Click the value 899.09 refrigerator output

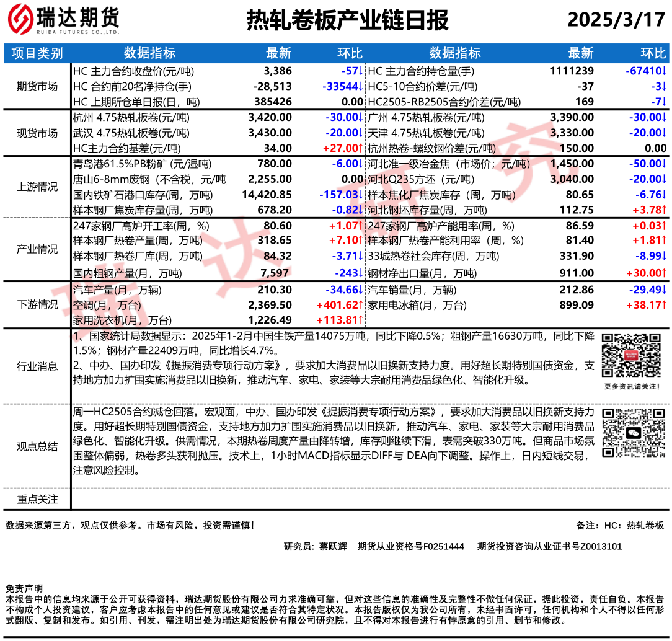point(577,305)
